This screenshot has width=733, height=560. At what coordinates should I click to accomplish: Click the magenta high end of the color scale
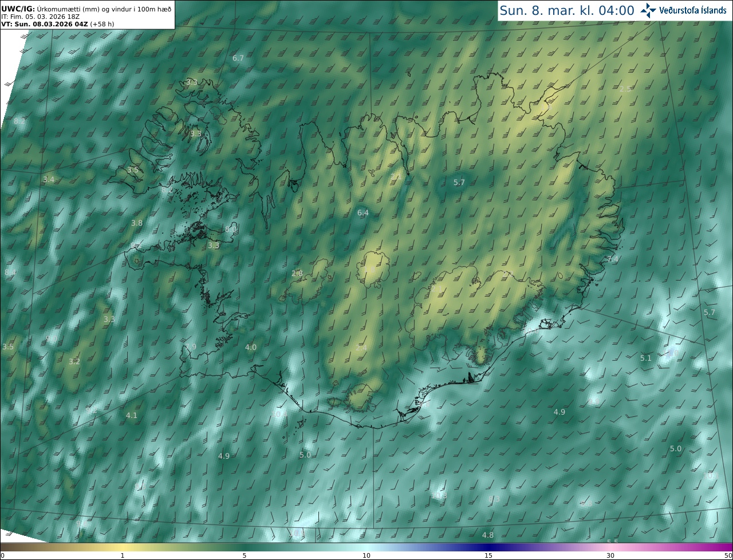tap(724, 547)
